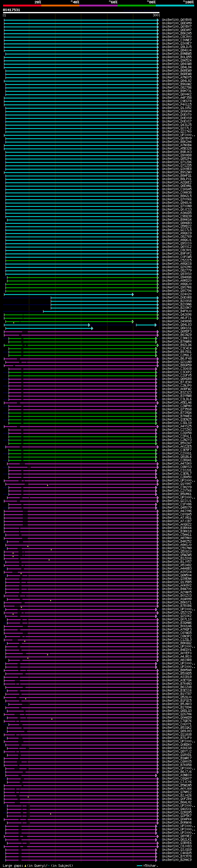Select hit label UniRef100_B6REW9
This screenshot has width=197, height=868.
[177, 71]
